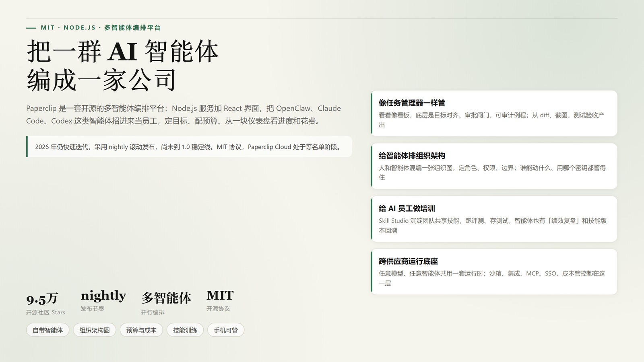Click the 2026 年仍快速迭代 note box
This screenshot has width=644, height=362.
coord(189,147)
